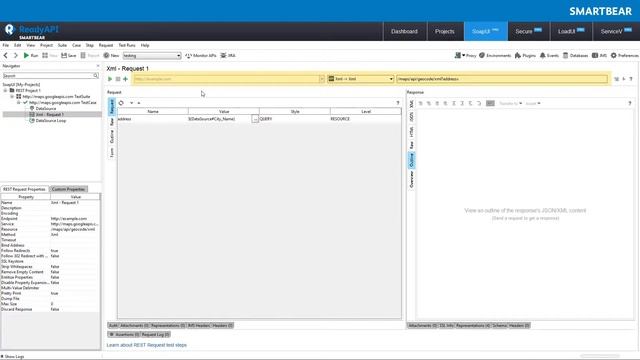Open Databases from the toolbar

576,56
